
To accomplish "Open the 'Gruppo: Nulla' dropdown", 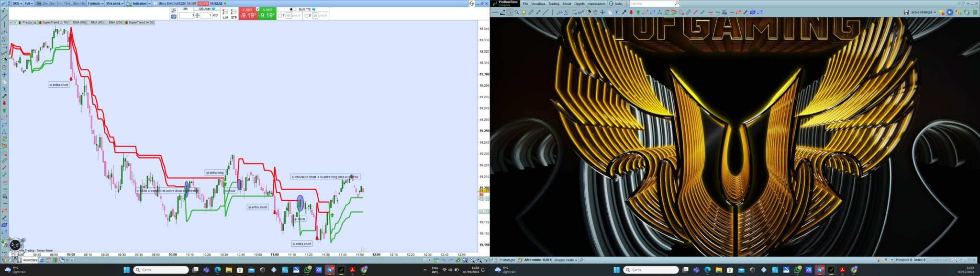I will point(566,260).
